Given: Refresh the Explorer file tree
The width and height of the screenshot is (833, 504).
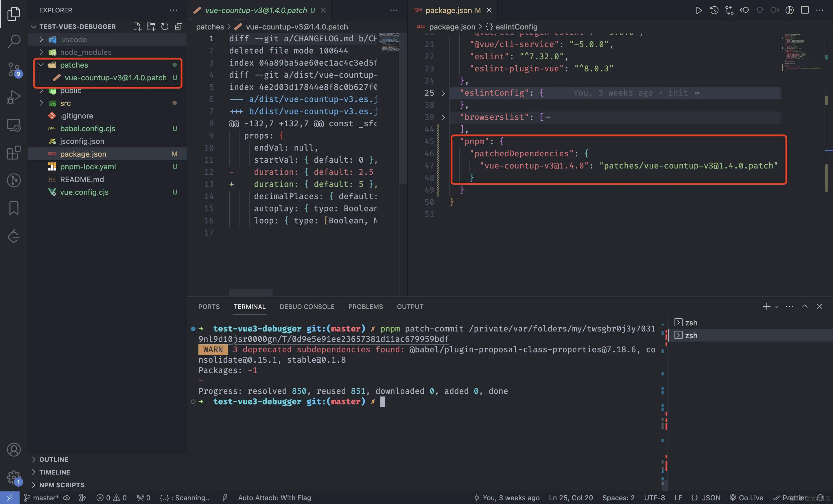Looking at the screenshot, I should tap(165, 26).
